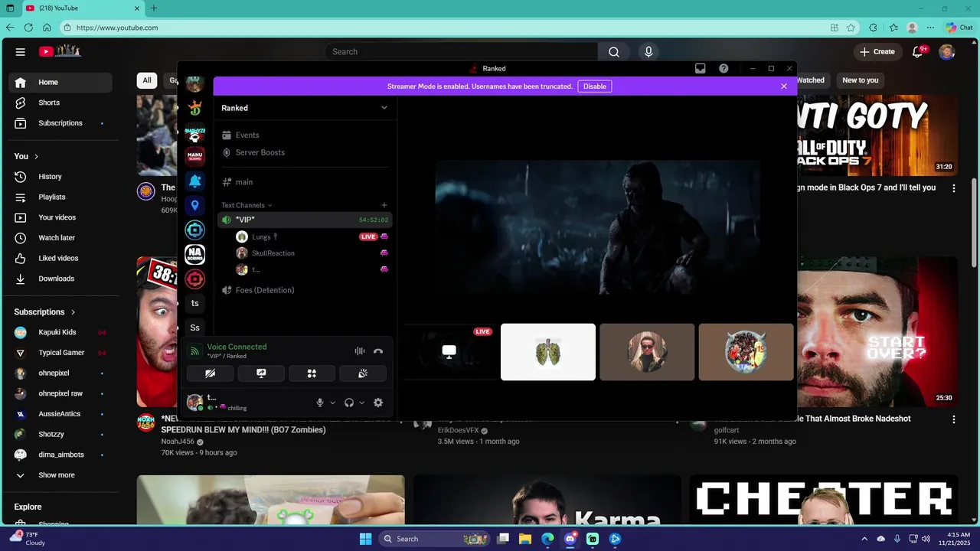Open the blue map pin server icon
Viewport: 980px width, 551px height.
click(195, 205)
